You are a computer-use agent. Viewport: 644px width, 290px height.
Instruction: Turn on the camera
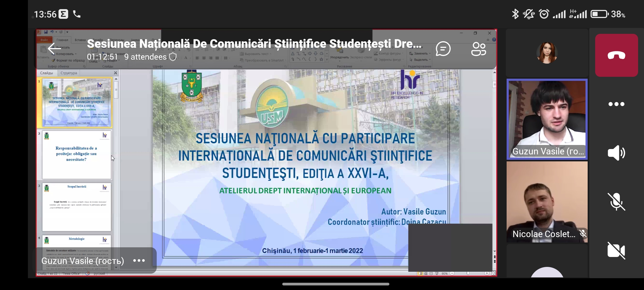pos(616,251)
